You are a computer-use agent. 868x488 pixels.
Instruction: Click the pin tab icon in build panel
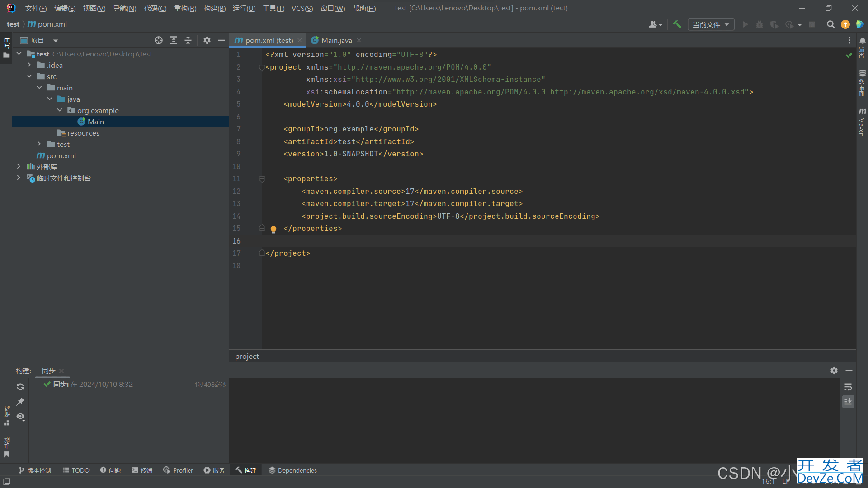click(x=20, y=402)
